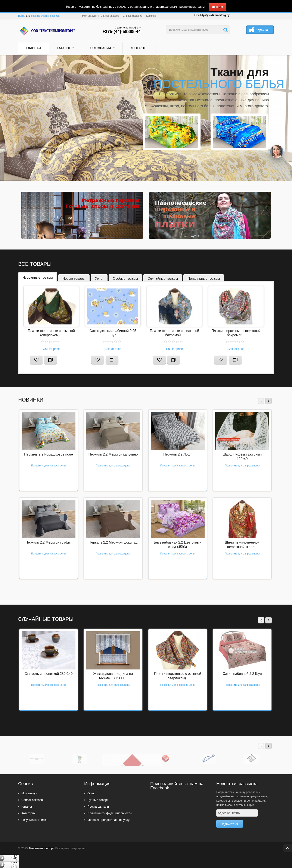Open the sunflower bedding banner thumbnail
This screenshot has width=292, height=868.
pos(172,132)
